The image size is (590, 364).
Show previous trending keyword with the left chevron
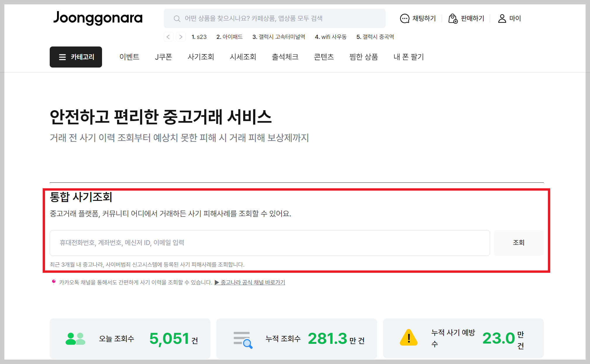coord(168,37)
